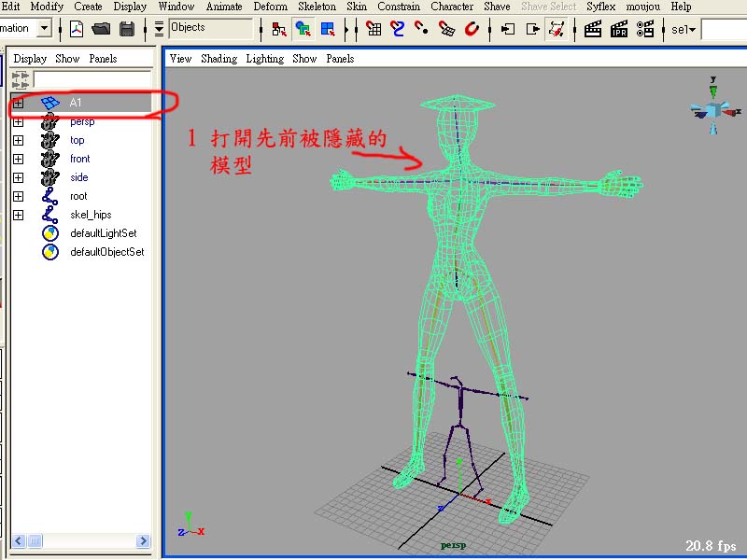
Task: Make the selected object live magnet icon
Action: pos(472,29)
